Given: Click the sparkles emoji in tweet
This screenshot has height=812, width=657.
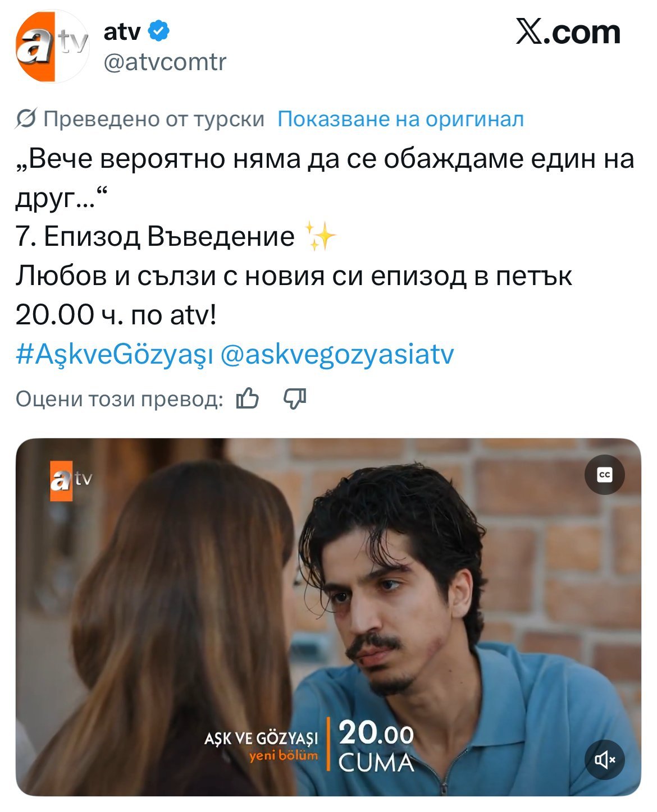Looking at the screenshot, I should [319, 236].
